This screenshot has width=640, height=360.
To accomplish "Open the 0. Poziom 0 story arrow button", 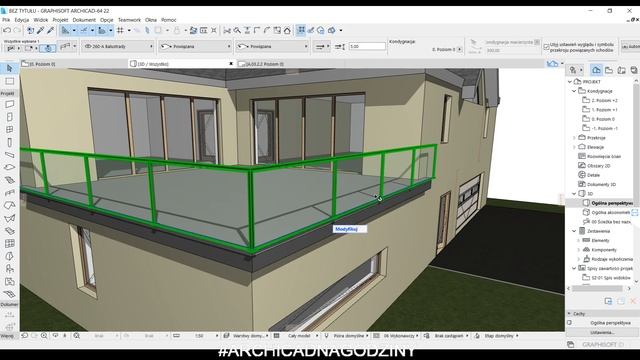I will (460, 49).
